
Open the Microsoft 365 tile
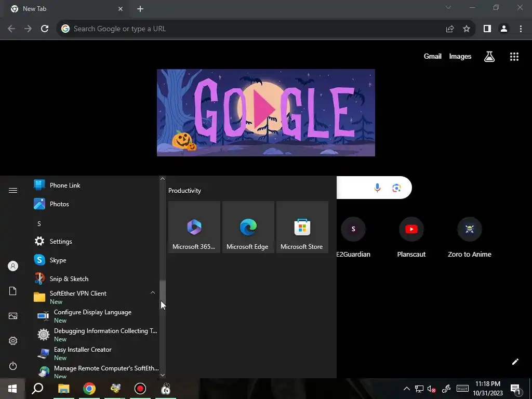[194, 227]
